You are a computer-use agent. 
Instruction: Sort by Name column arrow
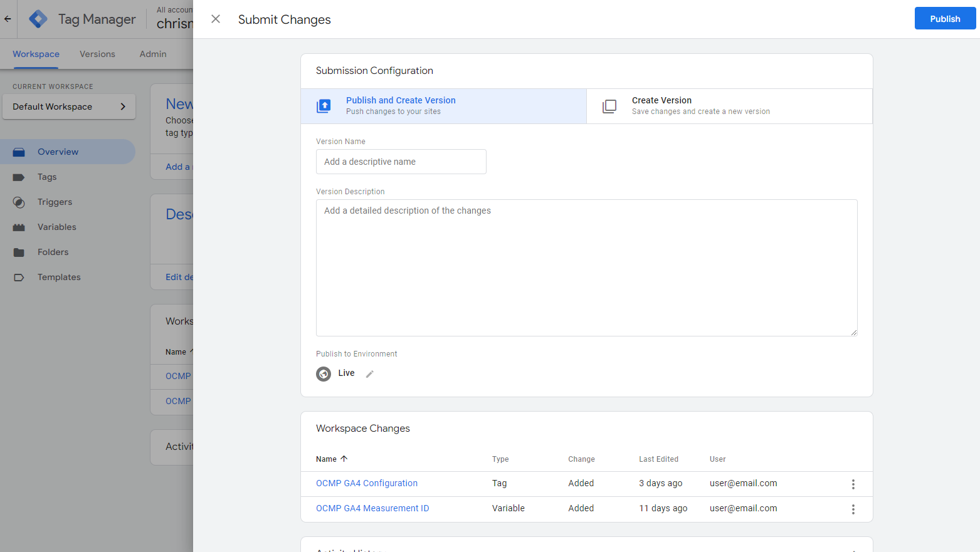click(x=344, y=459)
